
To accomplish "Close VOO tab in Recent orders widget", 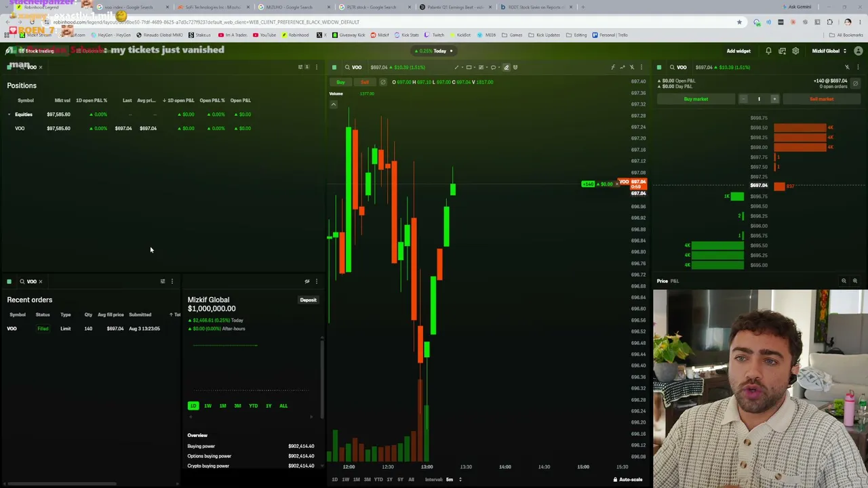I will point(41,281).
